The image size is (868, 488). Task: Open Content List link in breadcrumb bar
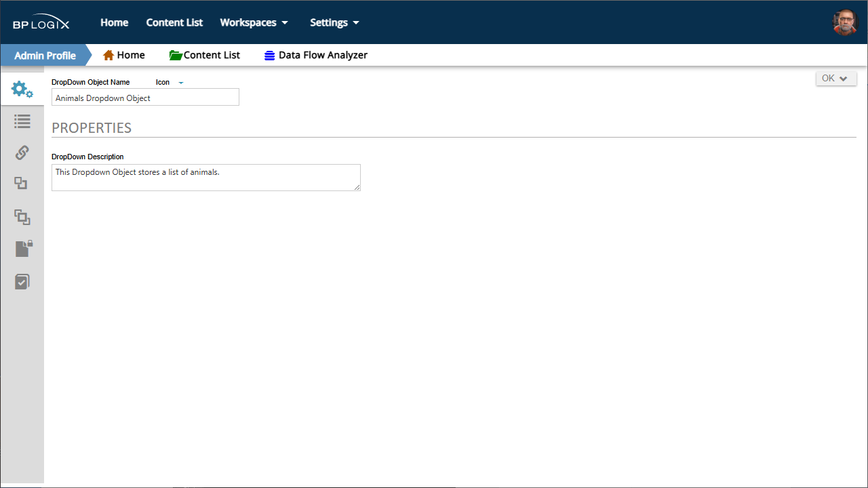coord(212,55)
